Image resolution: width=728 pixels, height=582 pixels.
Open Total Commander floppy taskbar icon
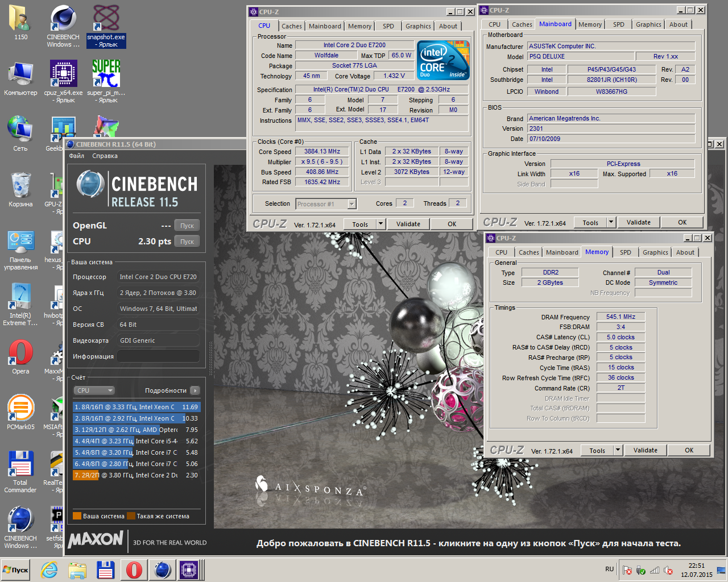click(x=106, y=569)
